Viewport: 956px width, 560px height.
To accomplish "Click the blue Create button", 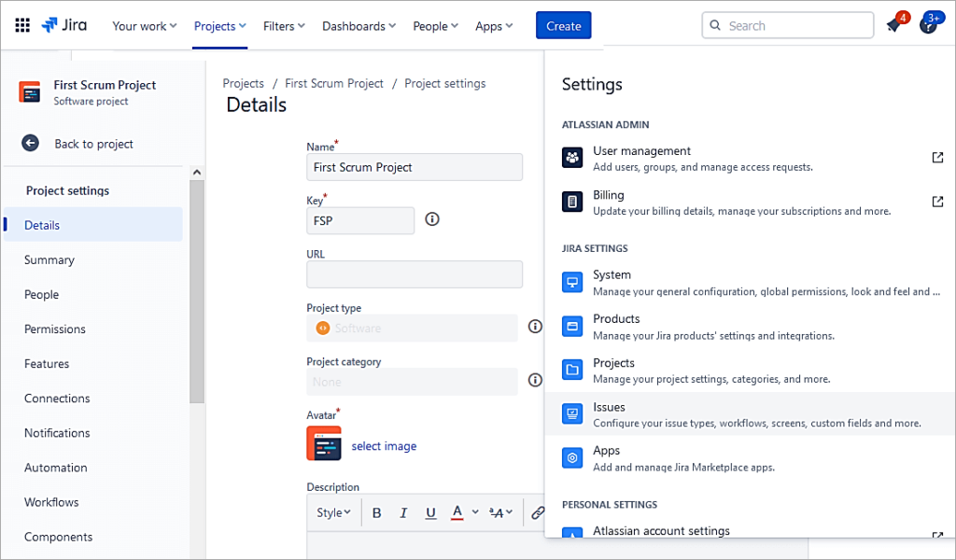I will pos(563,25).
